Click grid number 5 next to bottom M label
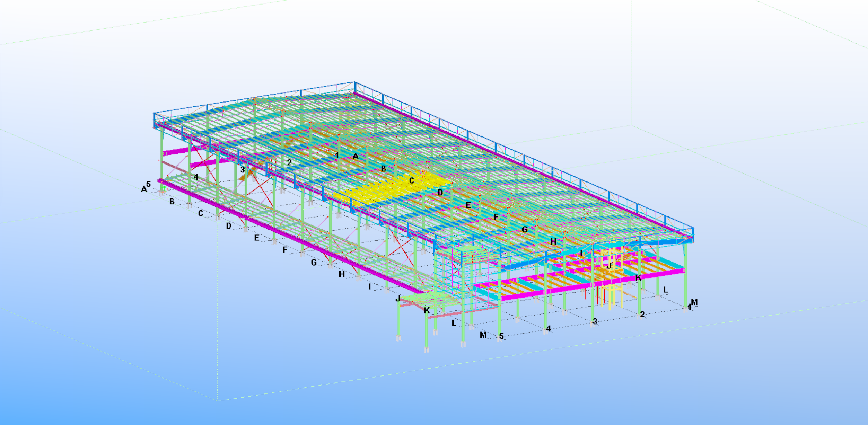Image resolution: width=868 pixels, height=425 pixels. coord(501,336)
